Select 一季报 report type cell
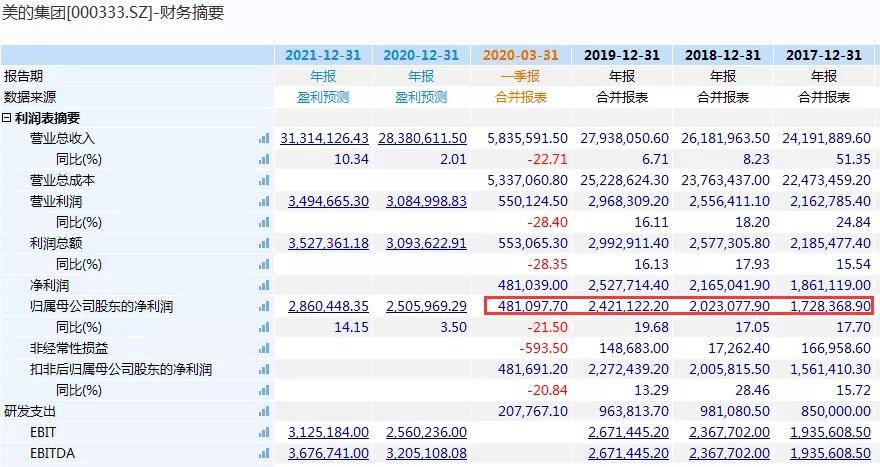The width and height of the screenshot is (880, 467). pyautogui.click(x=520, y=76)
